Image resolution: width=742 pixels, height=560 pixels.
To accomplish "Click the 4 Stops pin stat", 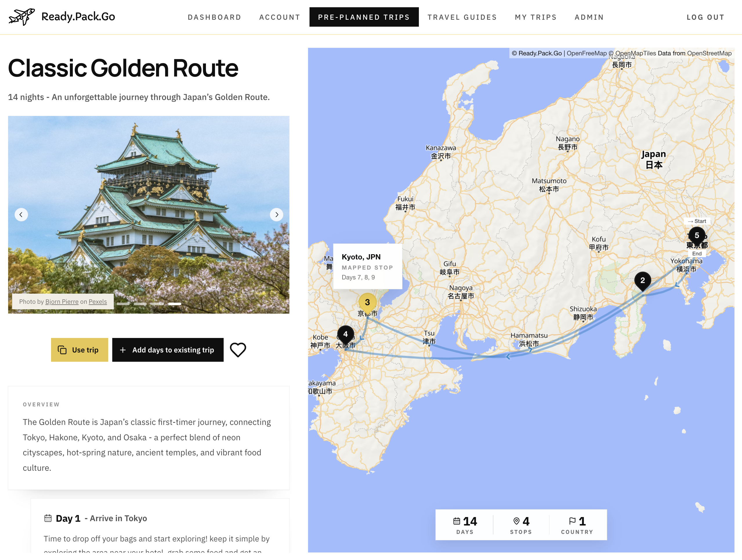I will [521, 525].
